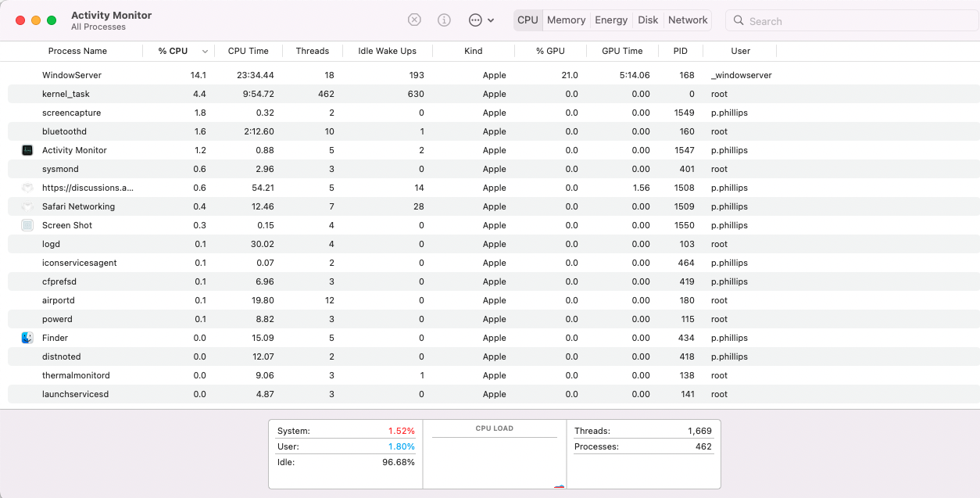Sort by PID column header
Screen dimensions: 980x498
pos(681,51)
